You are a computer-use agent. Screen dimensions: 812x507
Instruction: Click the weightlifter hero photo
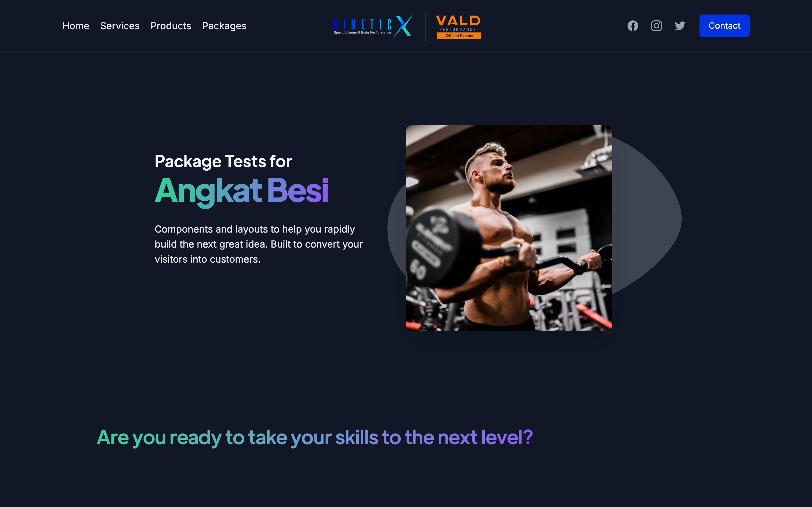point(509,228)
